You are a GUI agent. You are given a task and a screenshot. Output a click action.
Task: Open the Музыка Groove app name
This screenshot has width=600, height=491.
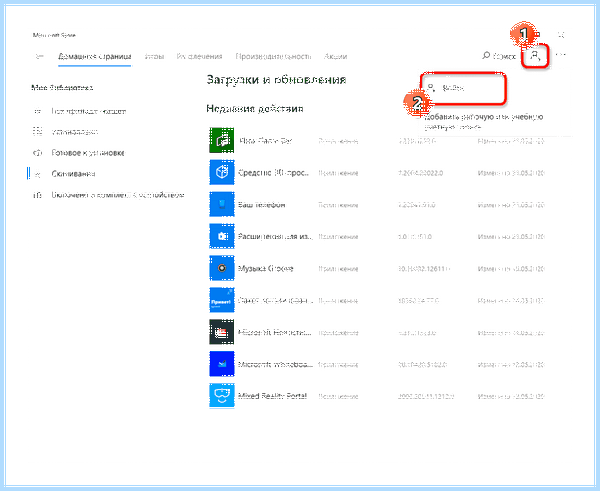click(x=266, y=268)
